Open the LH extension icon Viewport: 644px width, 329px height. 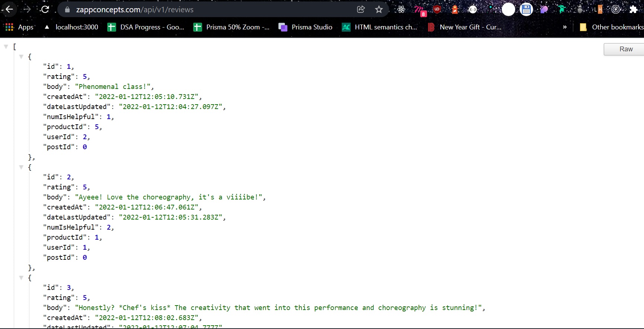point(598,9)
